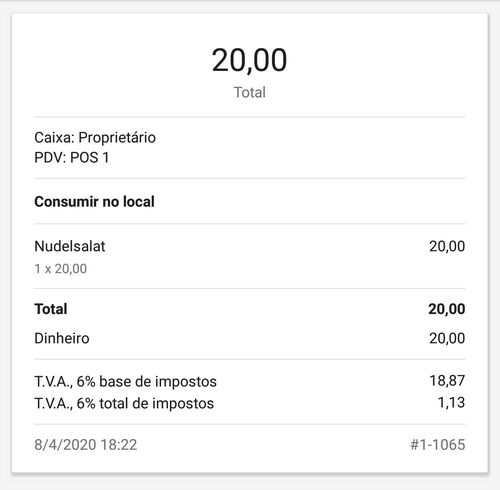
Task: Click T.V.A., 6% base de impostos
Action: 125,382
